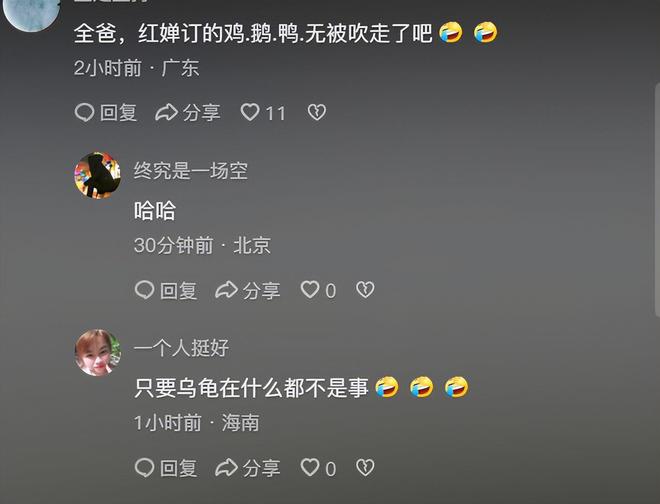Open username 终究是一场空
660x504 pixels.
tap(191, 171)
